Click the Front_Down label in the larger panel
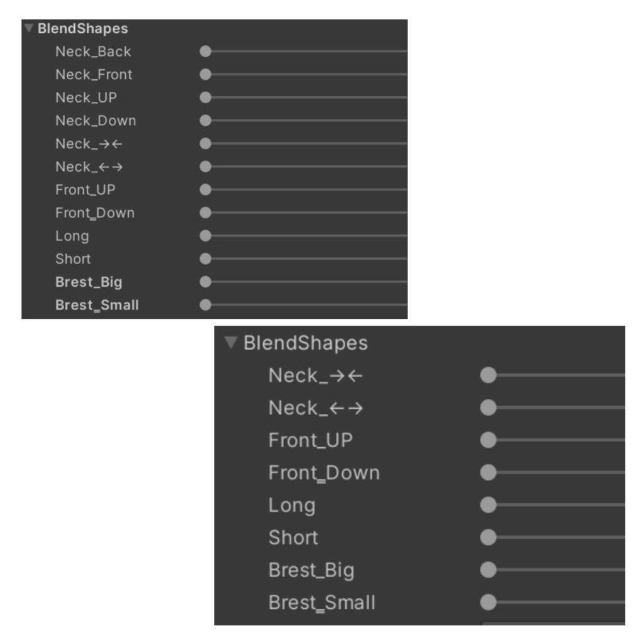The image size is (644, 644). (x=324, y=472)
